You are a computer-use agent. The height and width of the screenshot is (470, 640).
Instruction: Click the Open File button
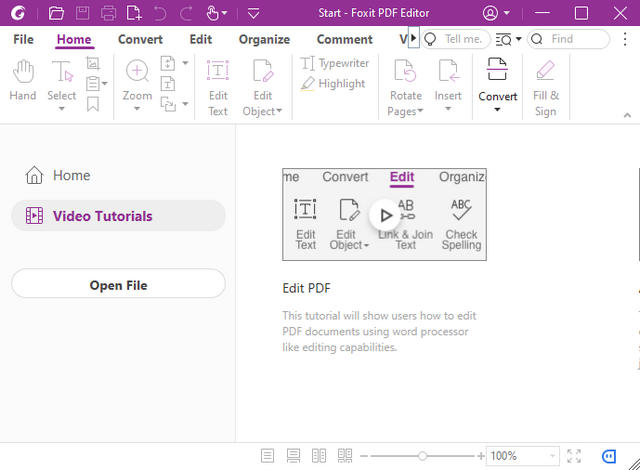[118, 285]
